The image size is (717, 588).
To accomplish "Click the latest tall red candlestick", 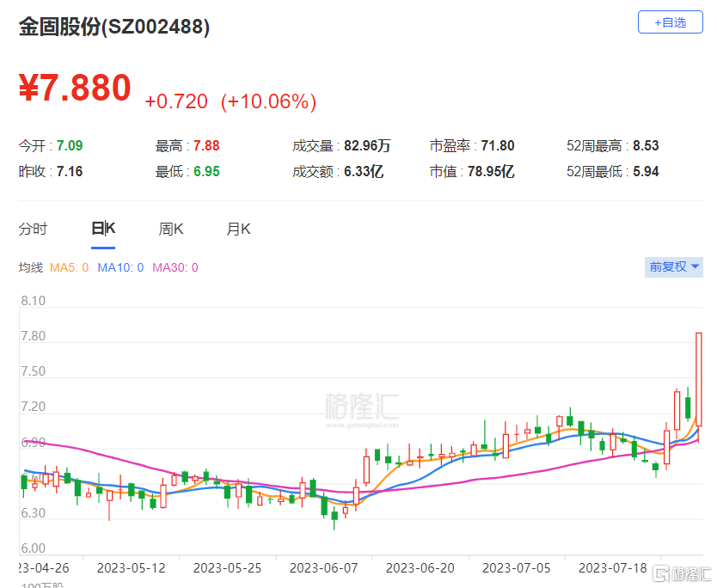I will tap(699, 379).
